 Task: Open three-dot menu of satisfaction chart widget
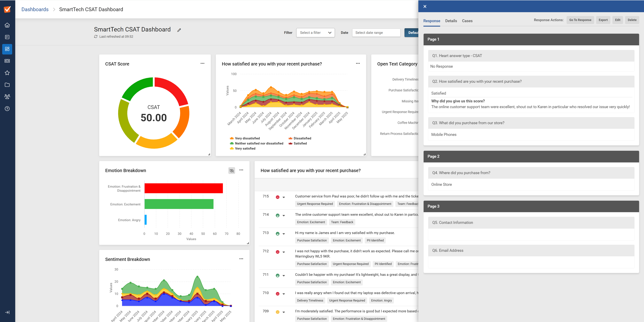point(358,63)
